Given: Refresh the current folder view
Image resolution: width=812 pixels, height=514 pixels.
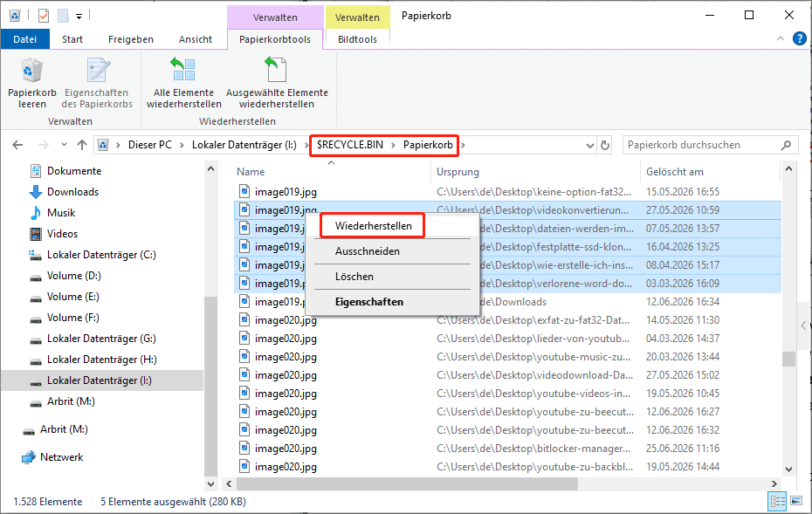Looking at the screenshot, I should [x=605, y=146].
